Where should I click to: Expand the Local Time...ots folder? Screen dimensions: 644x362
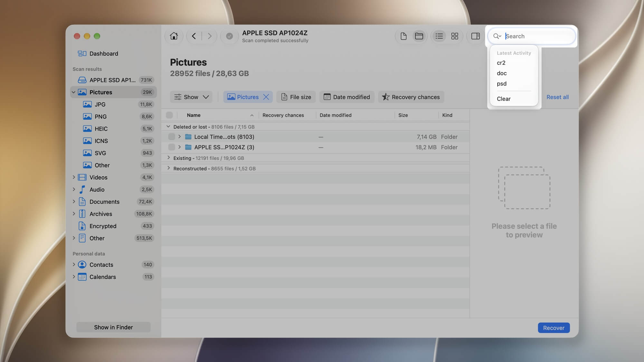coord(179,137)
